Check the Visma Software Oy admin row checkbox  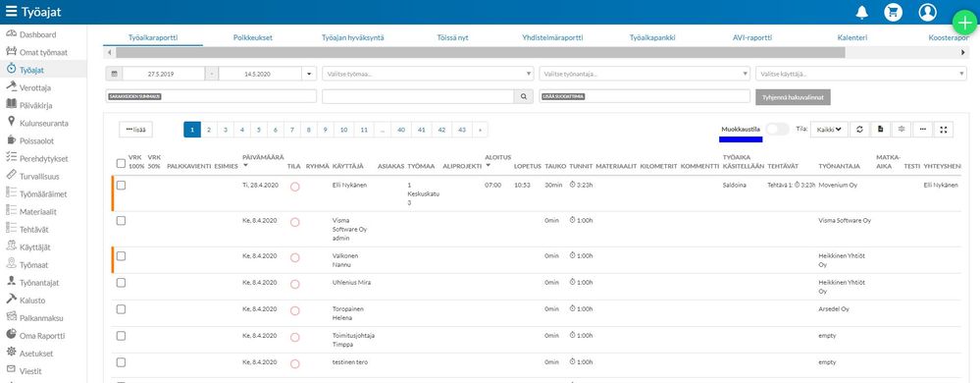click(x=121, y=220)
